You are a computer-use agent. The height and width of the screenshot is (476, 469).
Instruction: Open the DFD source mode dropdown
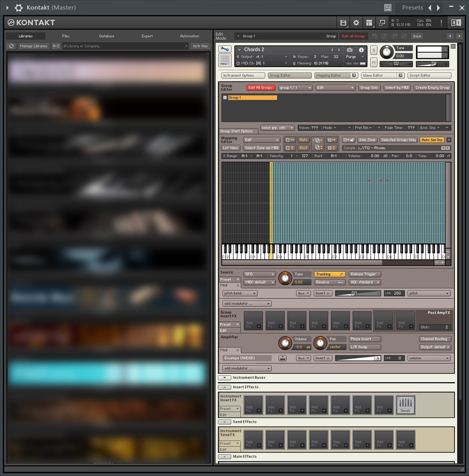click(259, 274)
